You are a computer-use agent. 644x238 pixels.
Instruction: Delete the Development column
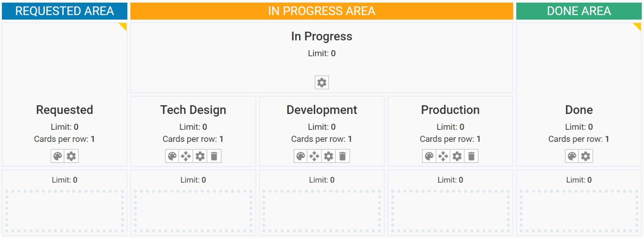(x=343, y=156)
